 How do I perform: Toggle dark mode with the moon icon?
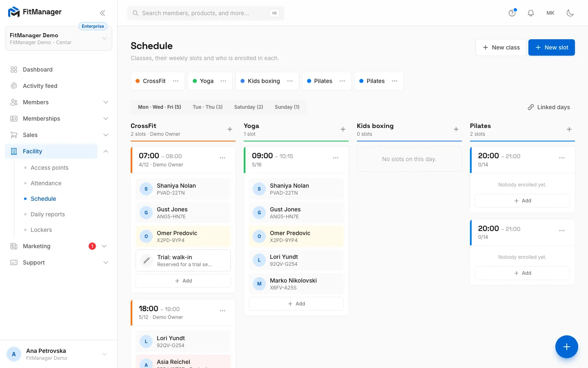(x=570, y=13)
